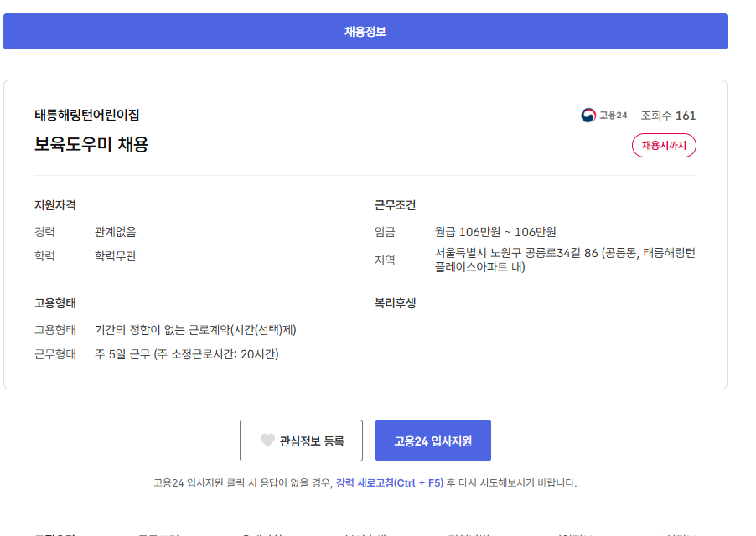Select the 채용정보 header tab

coord(365,32)
